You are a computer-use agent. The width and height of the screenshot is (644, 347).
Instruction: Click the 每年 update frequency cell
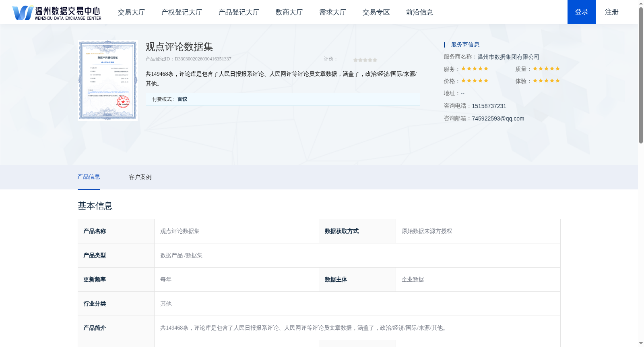click(236, 280)
